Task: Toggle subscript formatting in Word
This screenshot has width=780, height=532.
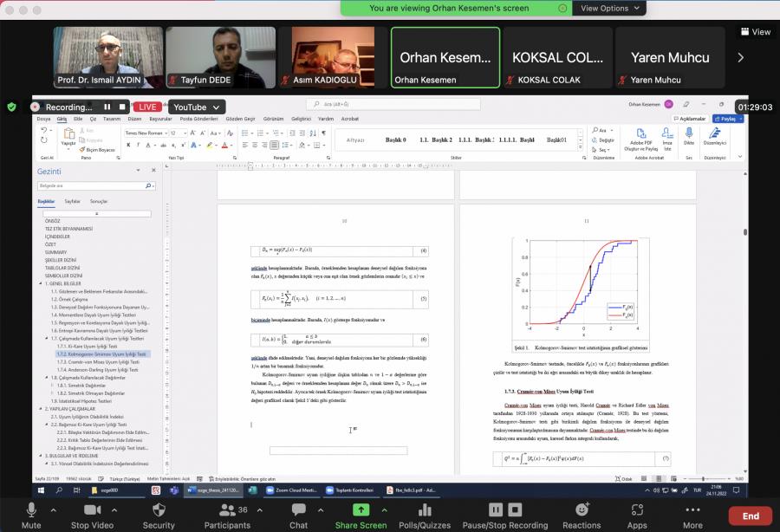Action: (173, 146)
